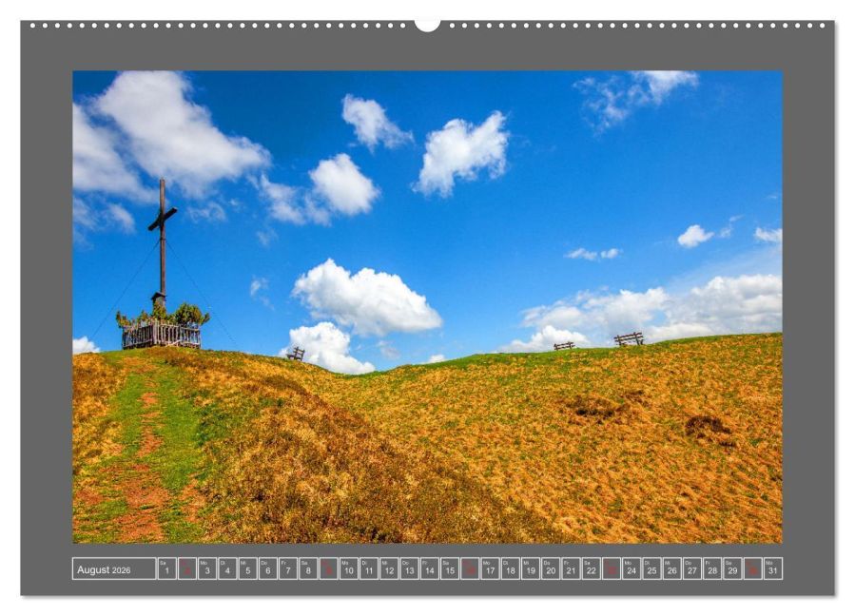The image size is (855, 616).
Task: Select day 3 (Mo) in the calendar
Action: [x=206, y=568]
